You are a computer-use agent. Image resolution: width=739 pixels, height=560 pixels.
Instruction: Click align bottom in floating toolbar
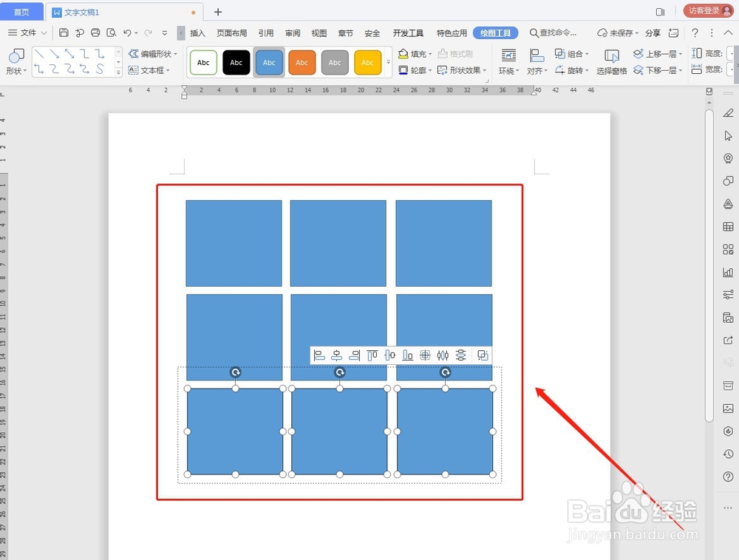408,355
